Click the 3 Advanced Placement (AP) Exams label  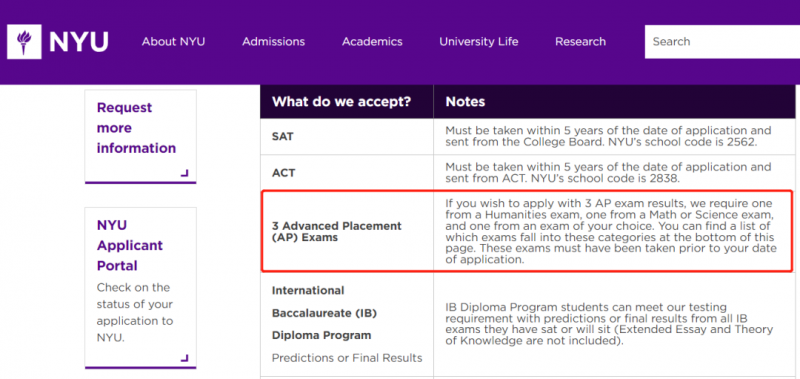click(337, 232)
